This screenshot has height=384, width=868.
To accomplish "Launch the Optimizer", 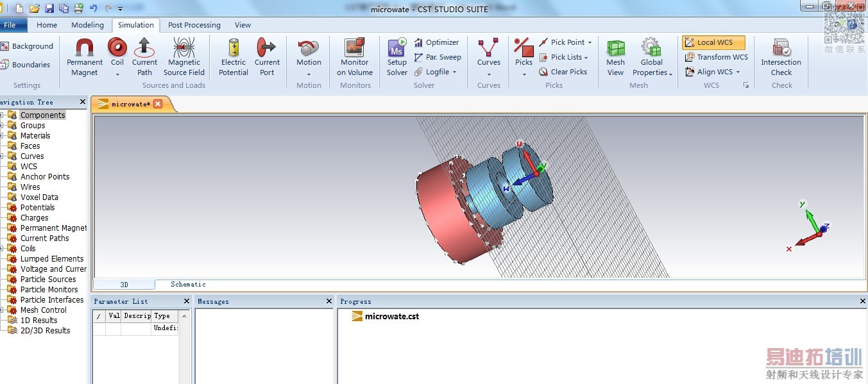I will click(x=436, y=42).
